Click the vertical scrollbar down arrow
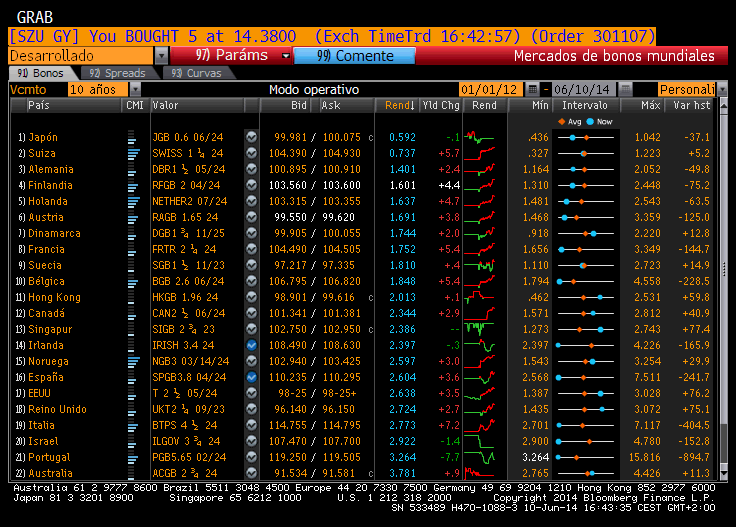 click(x=723, y=475)
